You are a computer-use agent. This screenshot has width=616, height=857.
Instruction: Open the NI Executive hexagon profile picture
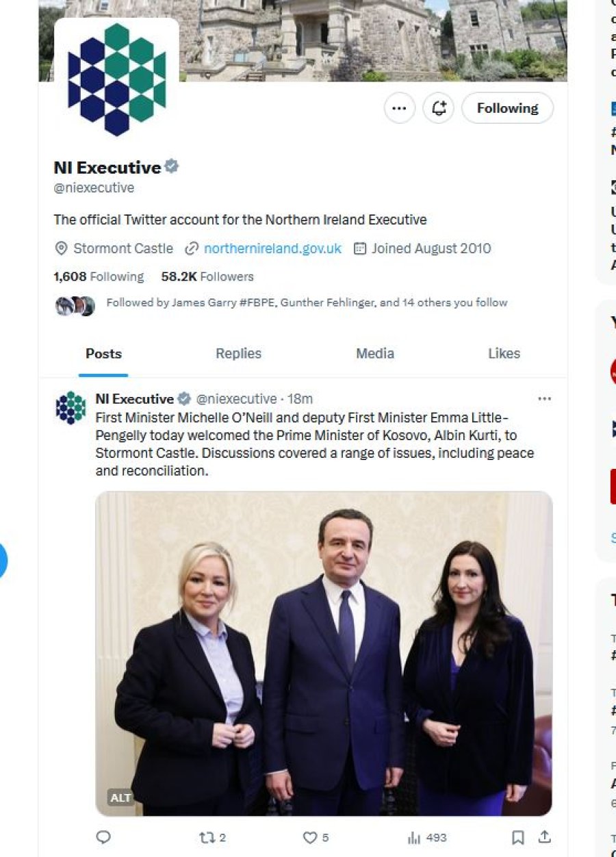[x=116, y=79]
